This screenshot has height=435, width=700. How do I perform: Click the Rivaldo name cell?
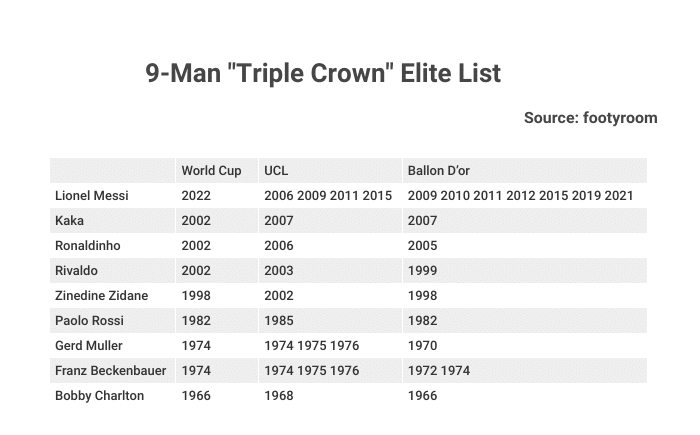112,271
